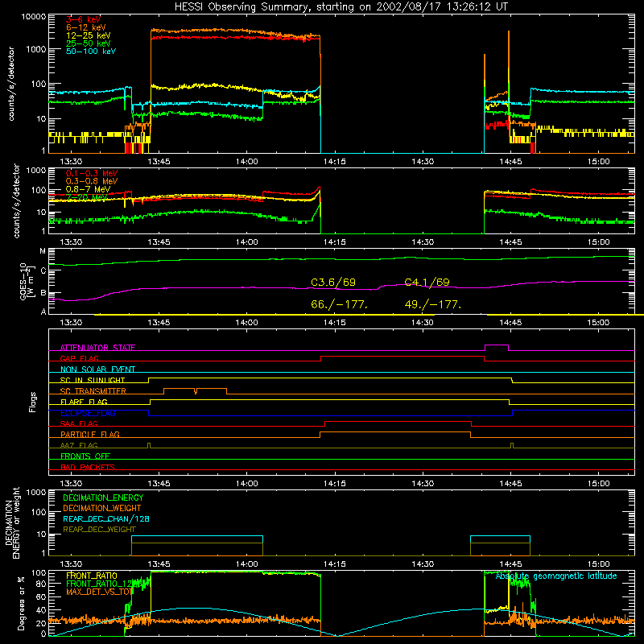Click the 10000 y-axis value on top plot

[x=34, y=16]
